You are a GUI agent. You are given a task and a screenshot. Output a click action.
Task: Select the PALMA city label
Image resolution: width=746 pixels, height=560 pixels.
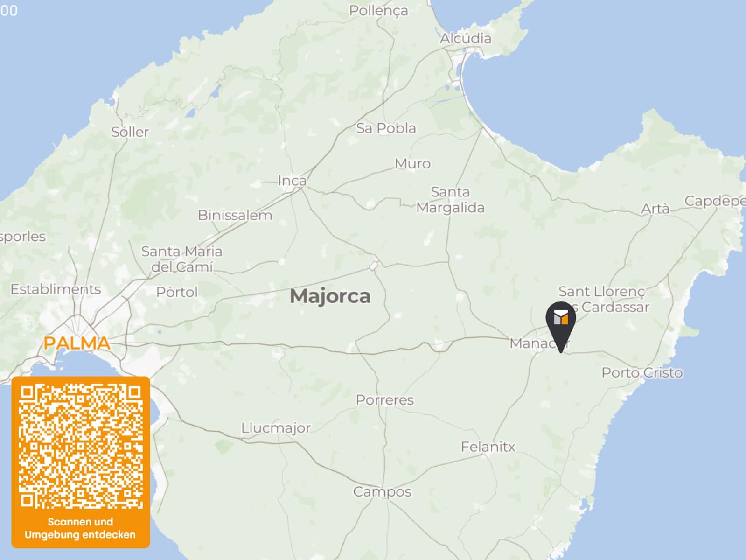pyautogui.click(x=77, y=343)
